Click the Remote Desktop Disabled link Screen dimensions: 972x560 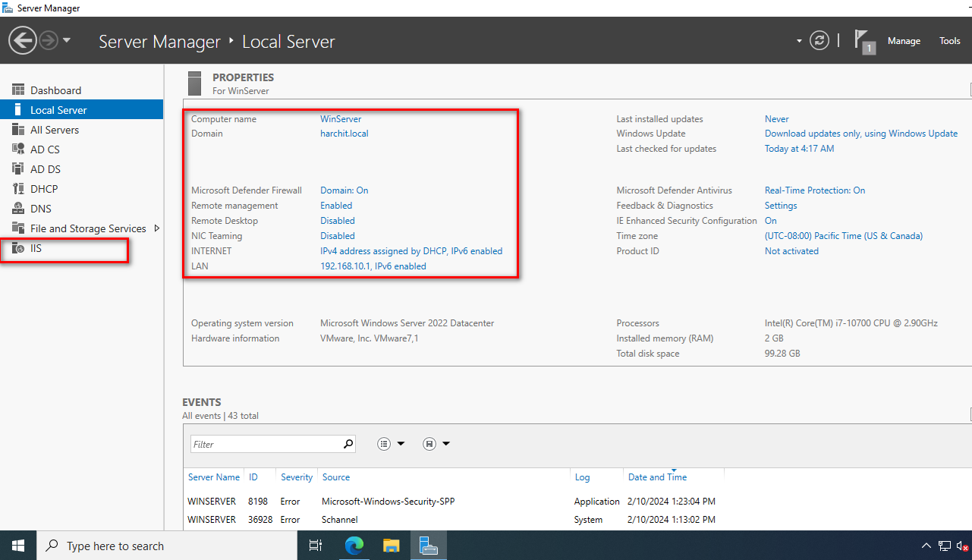pos(337,221)
